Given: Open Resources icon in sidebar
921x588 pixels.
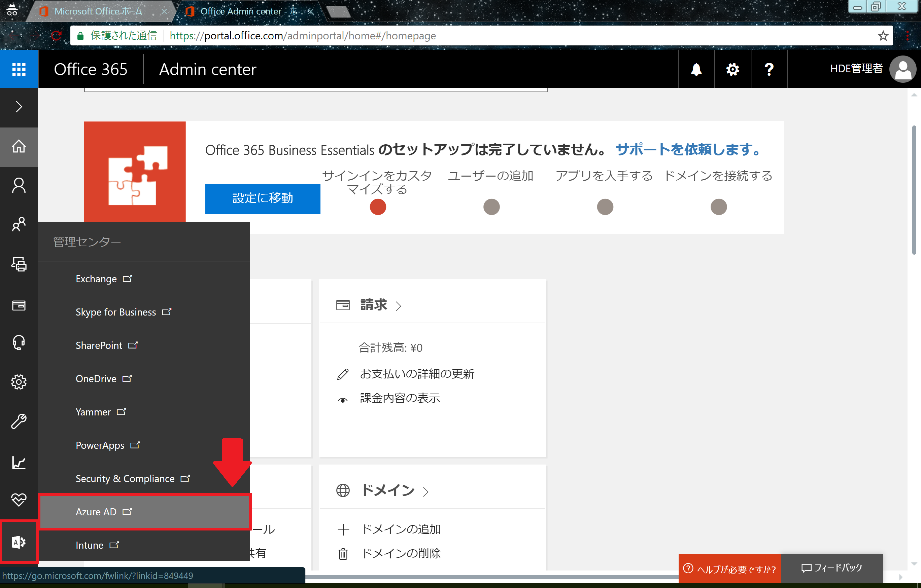Looking at the screenshot, I should 19,264.
